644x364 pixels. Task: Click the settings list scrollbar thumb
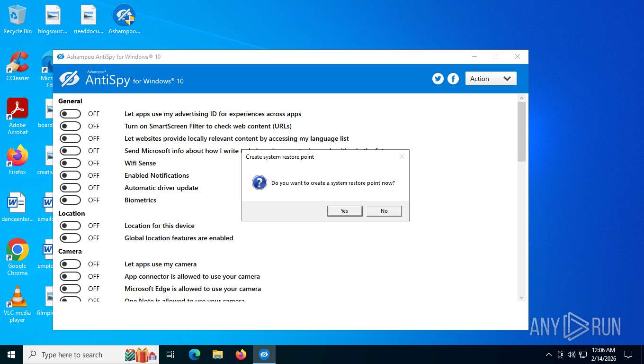521,132
